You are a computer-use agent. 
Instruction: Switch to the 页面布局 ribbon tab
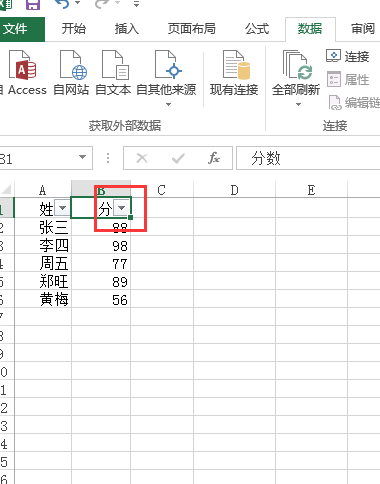coord(192,29)
